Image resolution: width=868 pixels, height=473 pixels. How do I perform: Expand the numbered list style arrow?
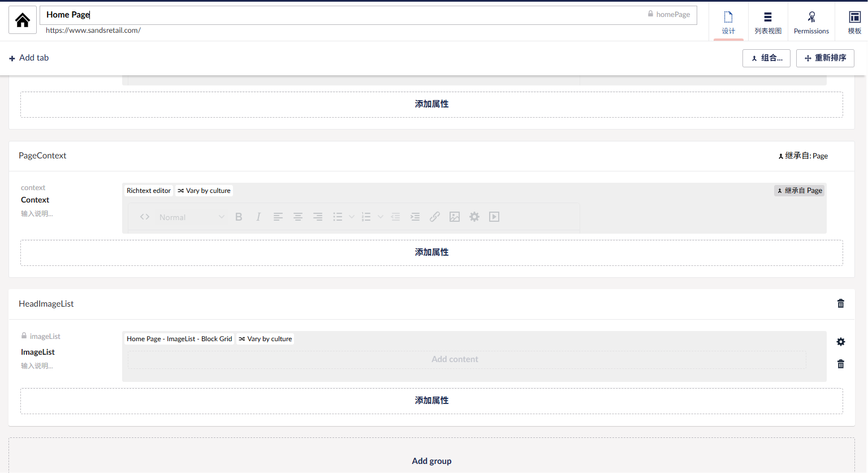(381, 217)
